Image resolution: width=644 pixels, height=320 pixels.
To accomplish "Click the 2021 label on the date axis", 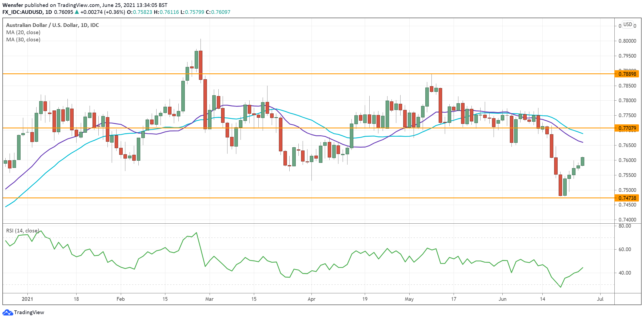I will 27,299.
